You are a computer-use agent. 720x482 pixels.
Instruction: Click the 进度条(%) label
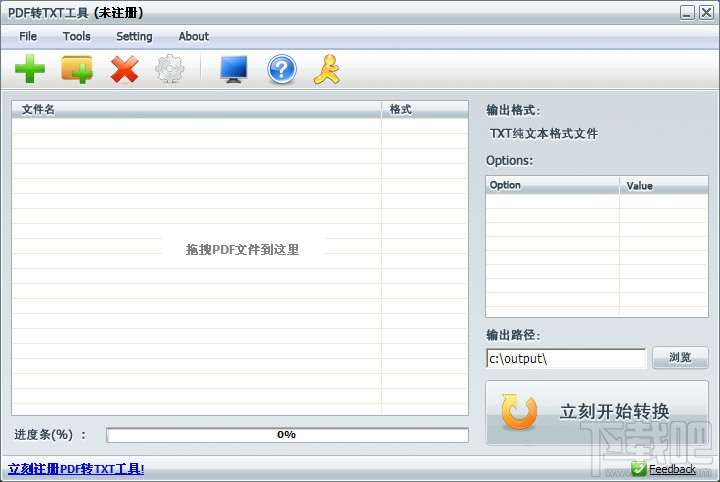click(x=50, y=434)
